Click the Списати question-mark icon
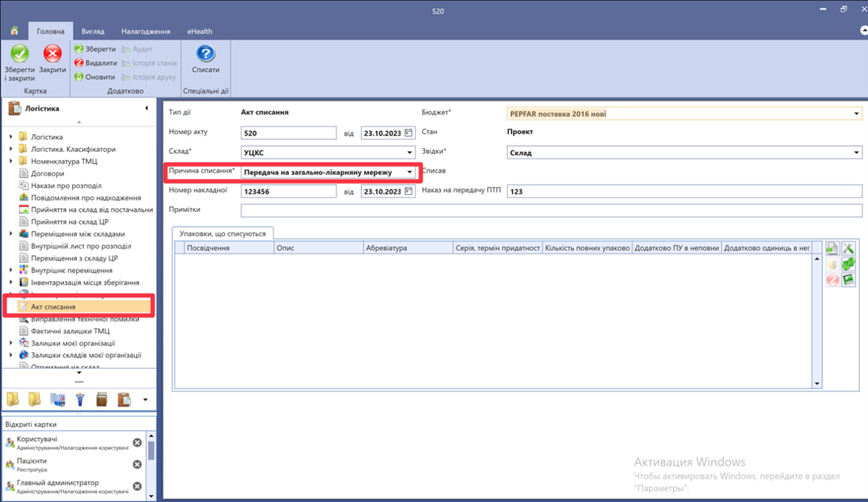The width and height of the screenshot is (868, 502). pos(206,53)
